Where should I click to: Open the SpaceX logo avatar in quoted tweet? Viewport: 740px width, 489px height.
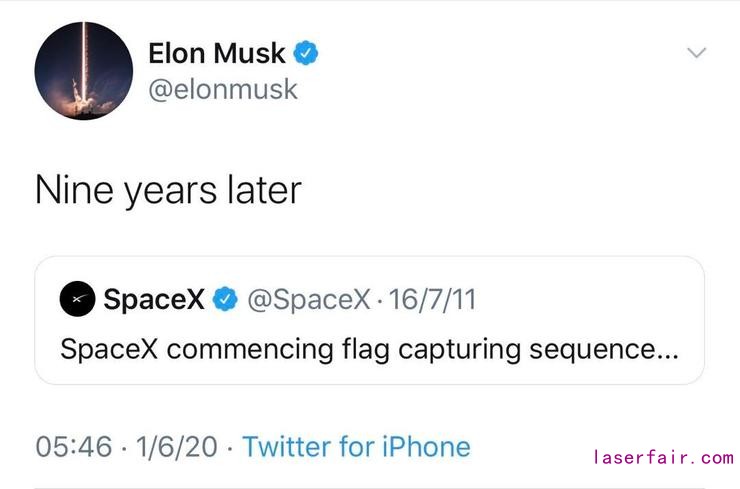(x=77, y=299)
